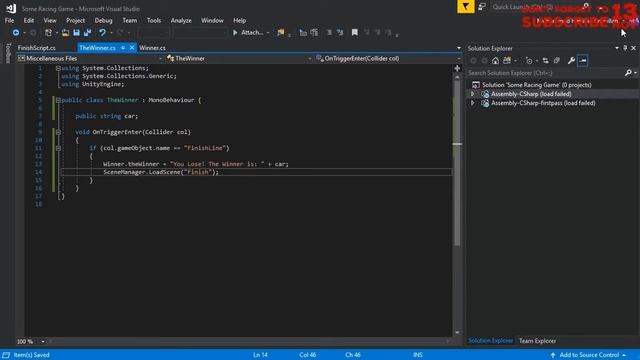Click the New Project toolbar icon
640x360 pixels.
(x=48, y=33)
